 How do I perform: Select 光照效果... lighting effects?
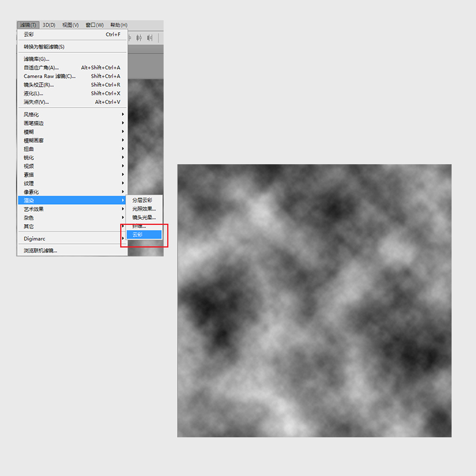pyautogui.click(x=144, y=209)
